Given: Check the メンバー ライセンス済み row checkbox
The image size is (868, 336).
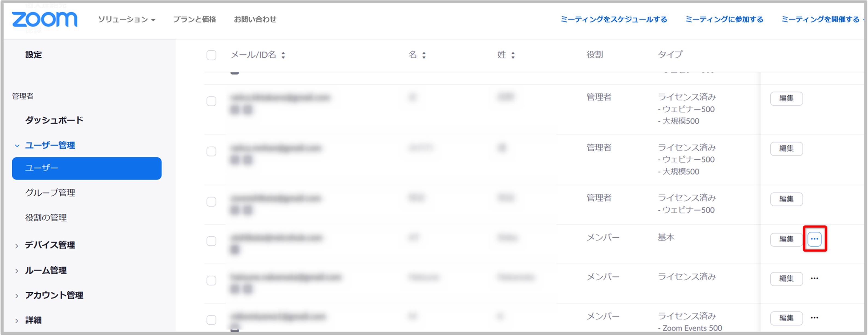Looking at the screenshot, I should pyautogui.click(x=211, y=281).
